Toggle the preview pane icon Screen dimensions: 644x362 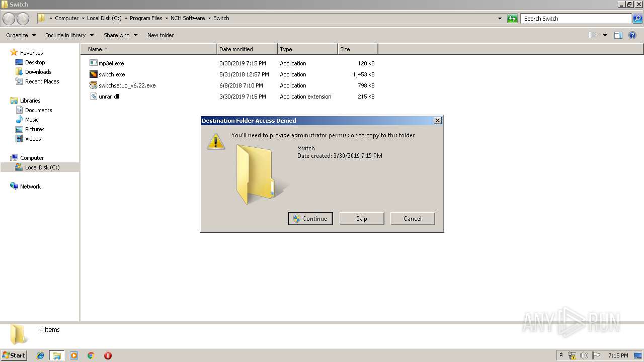click(618, 35)
